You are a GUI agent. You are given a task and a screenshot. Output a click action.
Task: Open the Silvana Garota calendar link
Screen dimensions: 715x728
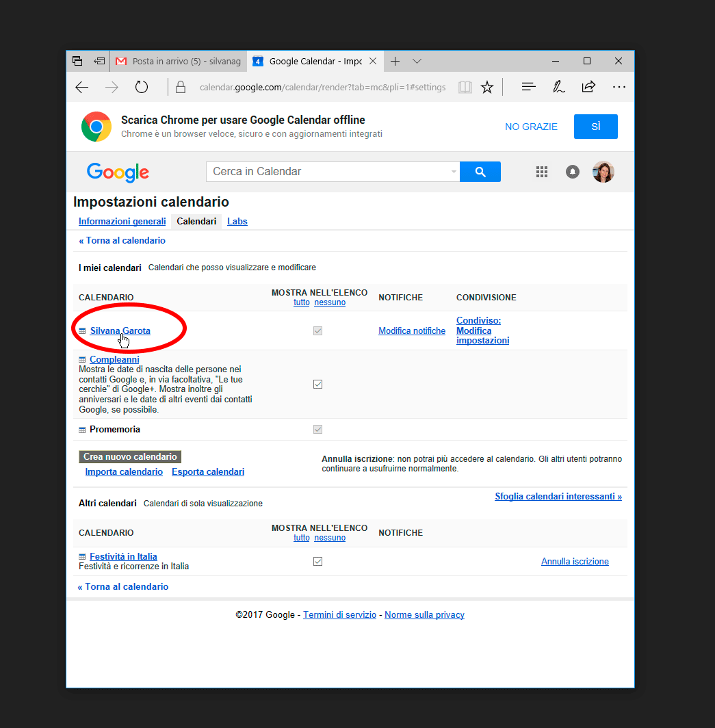click(x=120, y=330)
